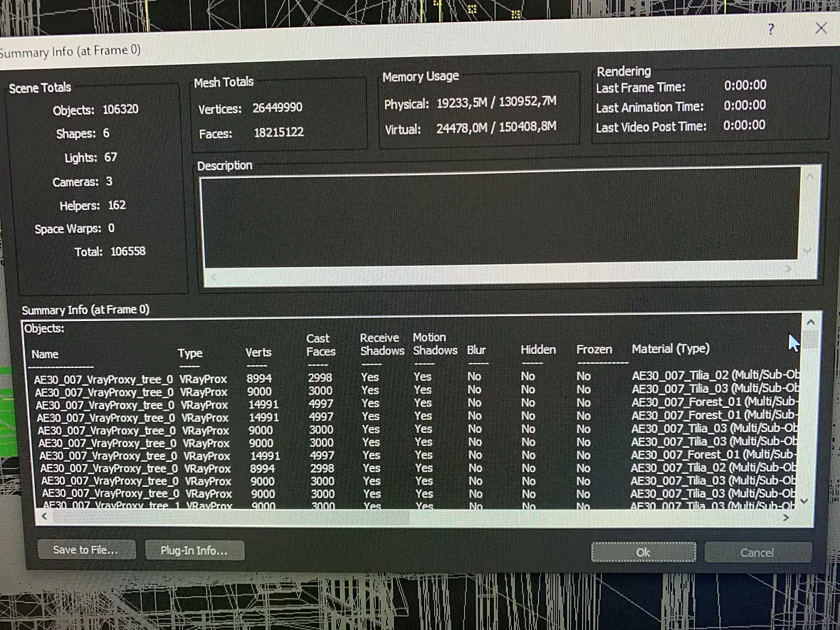
Task: Click the objects list scroll-down arrow
Action: pyautogui.click(x=804, y=501)
